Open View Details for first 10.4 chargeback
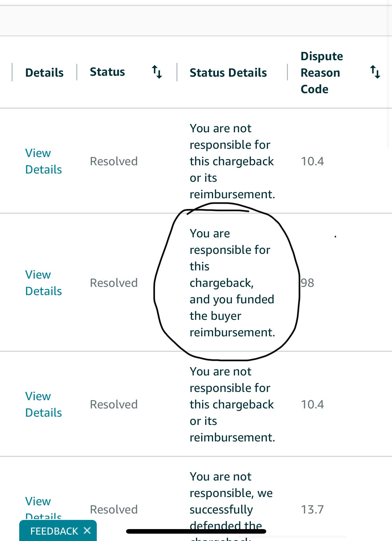The image size is (392, 541). [43, 161]
